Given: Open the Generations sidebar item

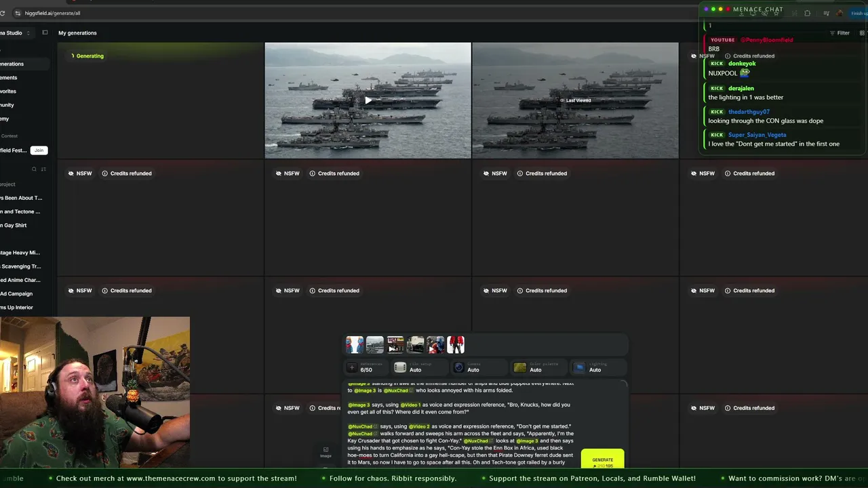Looking at the screenshot, I should point(24,64).
